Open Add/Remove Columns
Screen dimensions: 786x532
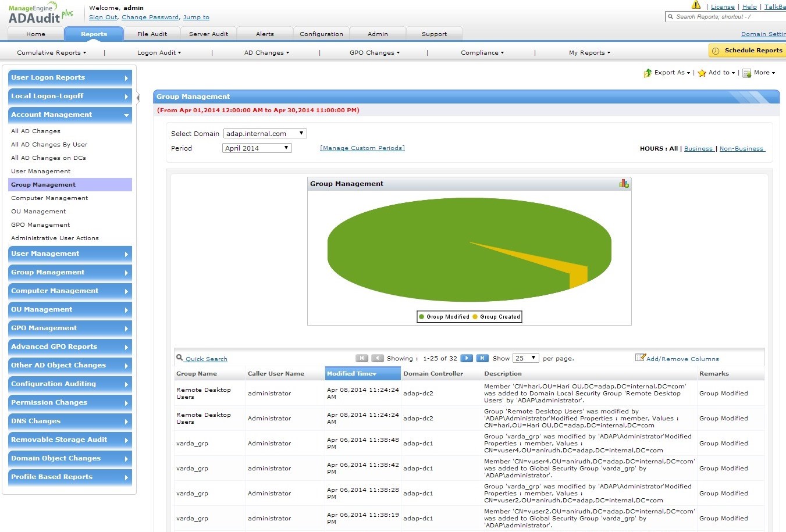point(682,359)
